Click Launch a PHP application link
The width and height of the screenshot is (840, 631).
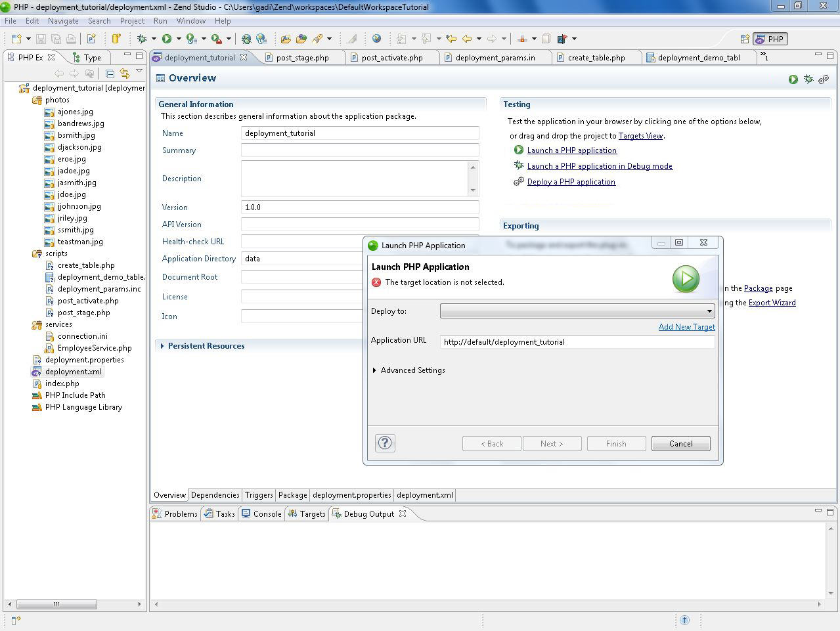(x=572, y=150)
